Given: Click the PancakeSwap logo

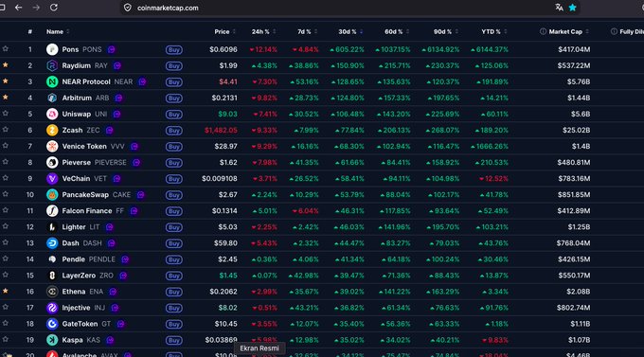Looking at the screenshot, I should click(52, 195).
